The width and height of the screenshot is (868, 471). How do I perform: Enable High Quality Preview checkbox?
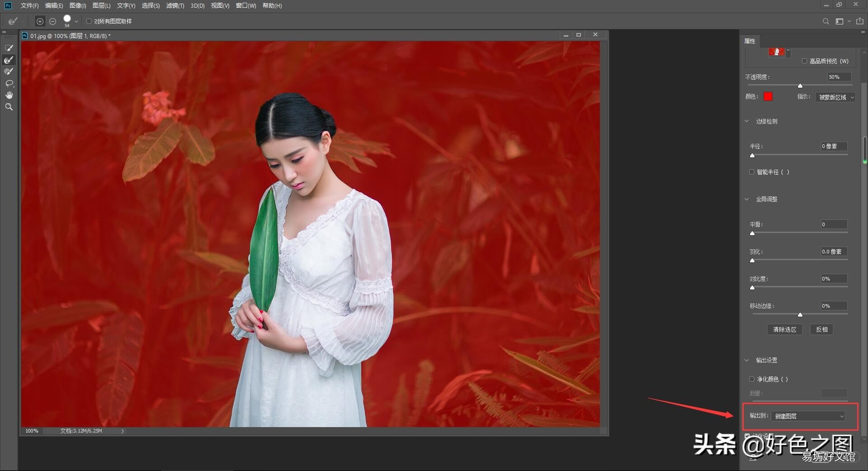pos(804,61)
